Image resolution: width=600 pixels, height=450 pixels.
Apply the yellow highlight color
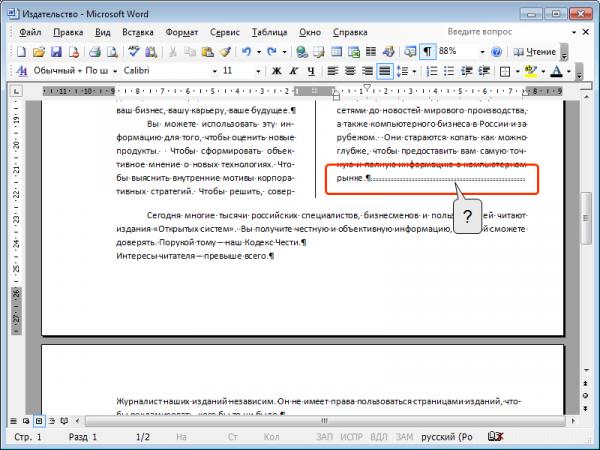(531, 71)
